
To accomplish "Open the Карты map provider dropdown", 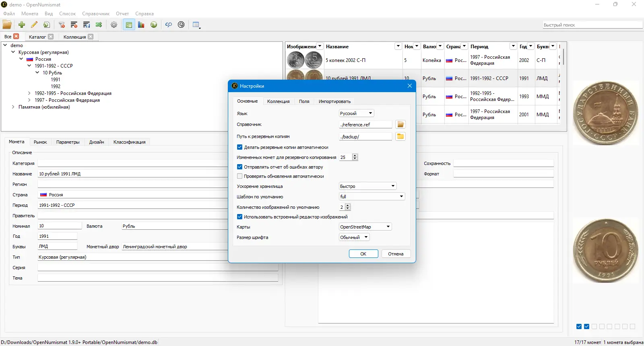I will [365, 227].
